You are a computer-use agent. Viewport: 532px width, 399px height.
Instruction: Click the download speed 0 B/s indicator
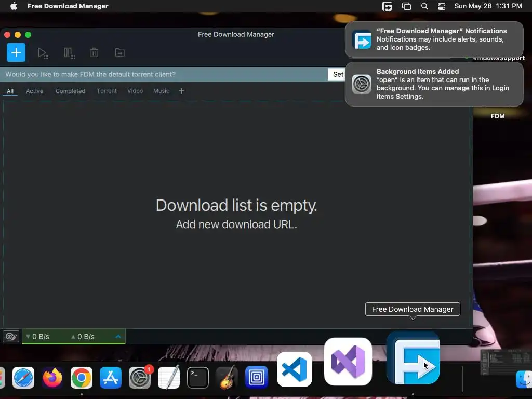tap(37, 337)
